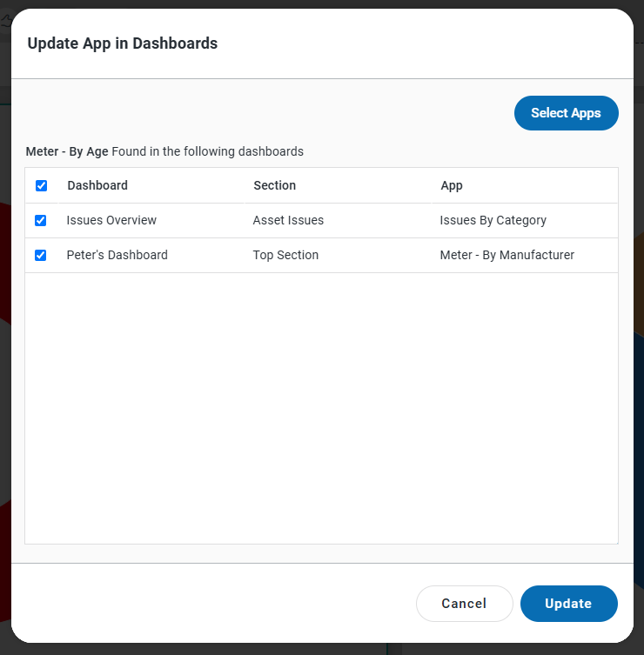The image size is (644, 655).
Task: Click the Meter - By Manufacturer app cell
Action: pos(507,256)
